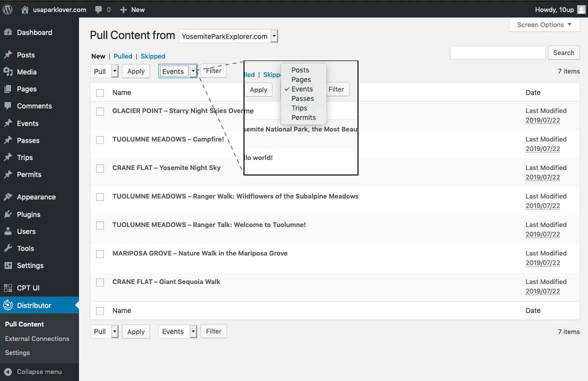Open the YosemiteParkExplorer.com connection dropdown
Viewport: 588px width, 381px height.
tap(228, 36)
